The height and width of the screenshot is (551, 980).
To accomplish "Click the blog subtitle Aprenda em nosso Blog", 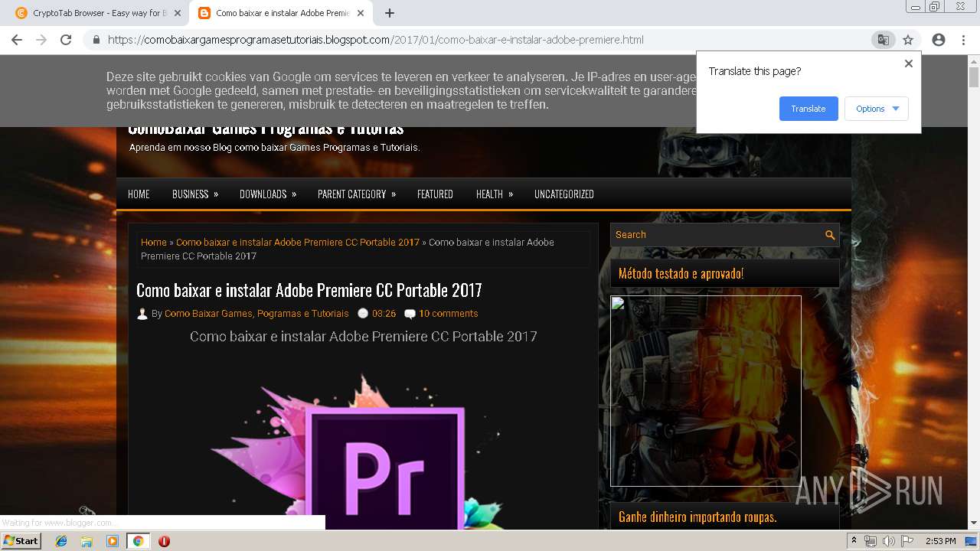I will (x=274, y=147).
